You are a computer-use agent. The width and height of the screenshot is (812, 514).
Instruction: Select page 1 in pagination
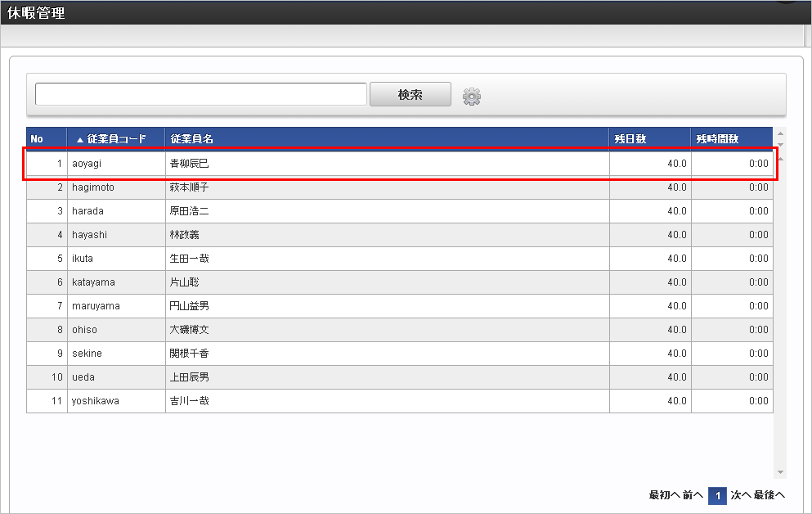pos(717,496)
